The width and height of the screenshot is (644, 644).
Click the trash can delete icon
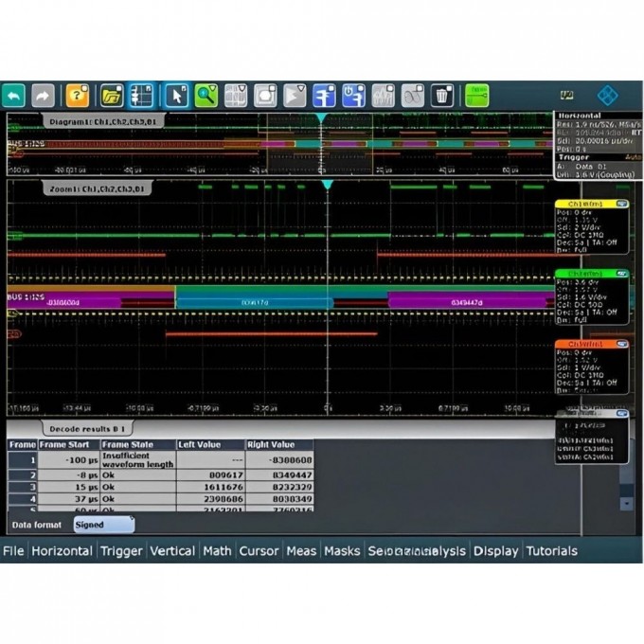pyautogui.click(x=442, y=96)
